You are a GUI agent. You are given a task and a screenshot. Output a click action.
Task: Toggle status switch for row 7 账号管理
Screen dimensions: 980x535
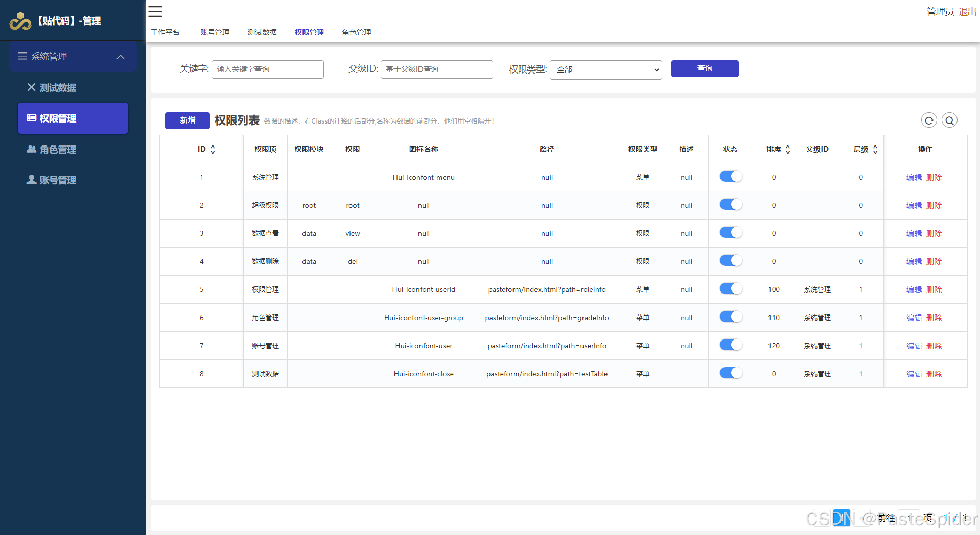[731, 345]
